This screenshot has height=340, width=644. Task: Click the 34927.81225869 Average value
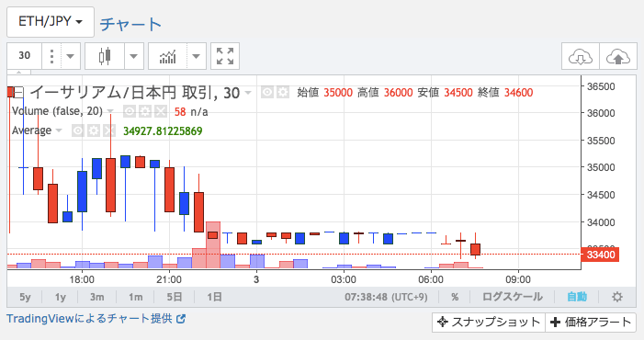click(163, 131)
